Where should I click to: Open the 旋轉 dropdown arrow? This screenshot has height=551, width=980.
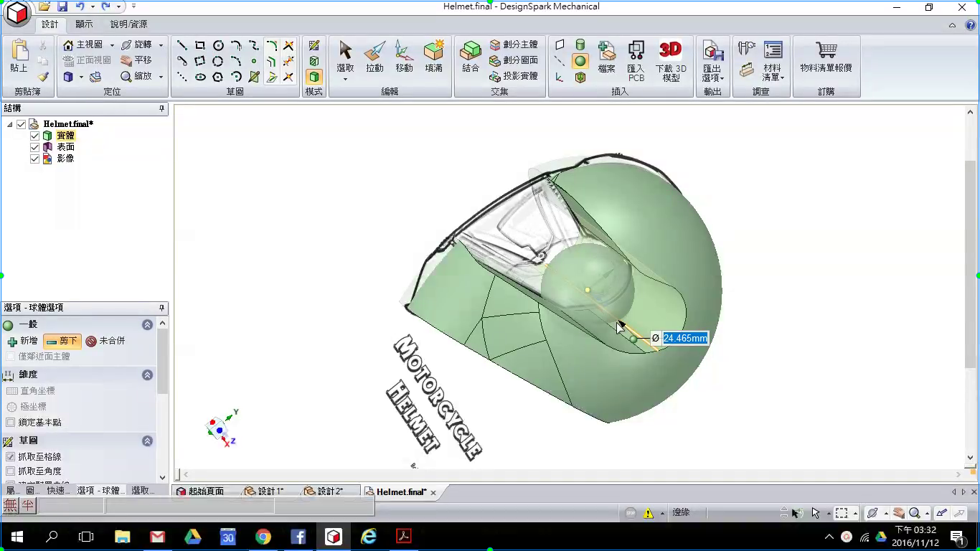[161, 45]
